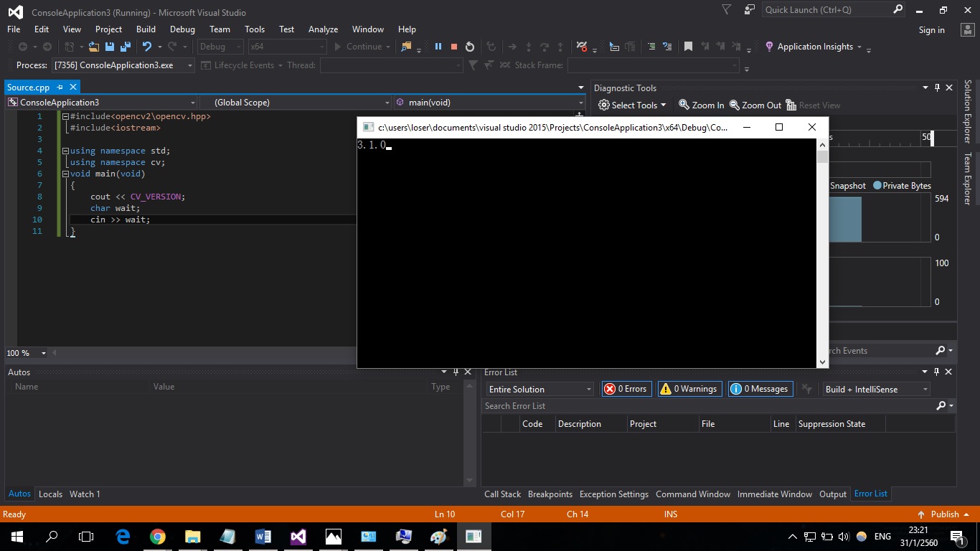Close the Diagnostic Tools panel
Viewport: 980px width, 551px height.
(x=949, y=88)
